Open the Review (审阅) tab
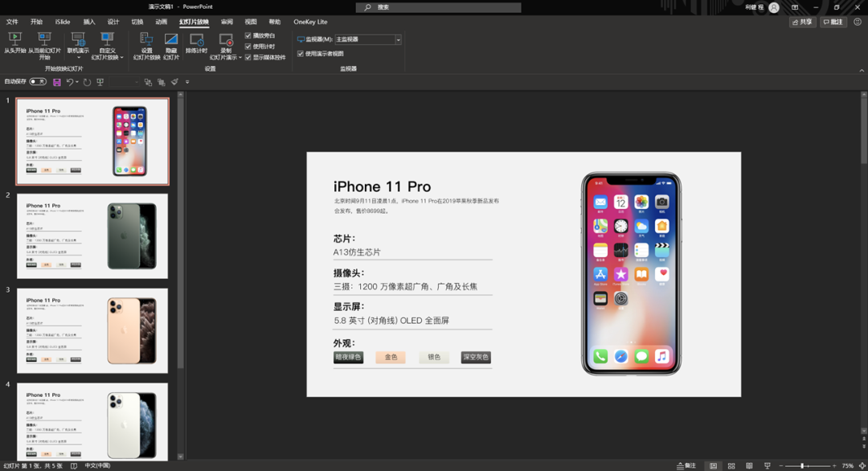This screenshot has height=471, width=868. pos(227,23)
